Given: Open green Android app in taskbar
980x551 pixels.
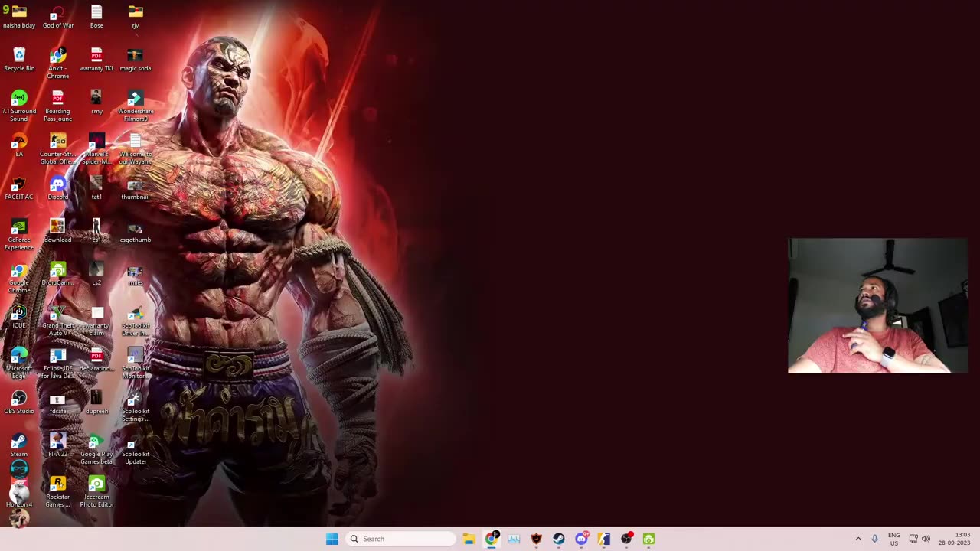Looking at the screenshot, I should click(648, 539).
